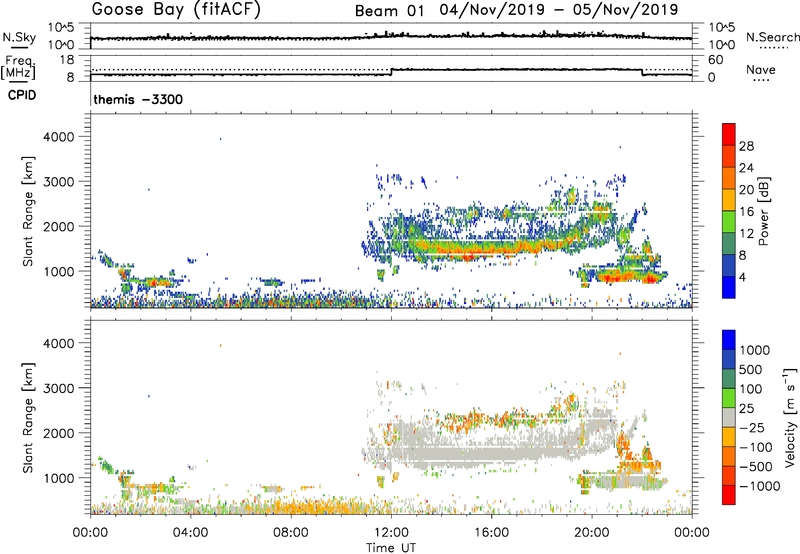Click the -500 tick on Velocity color bar

pos(756,466)
